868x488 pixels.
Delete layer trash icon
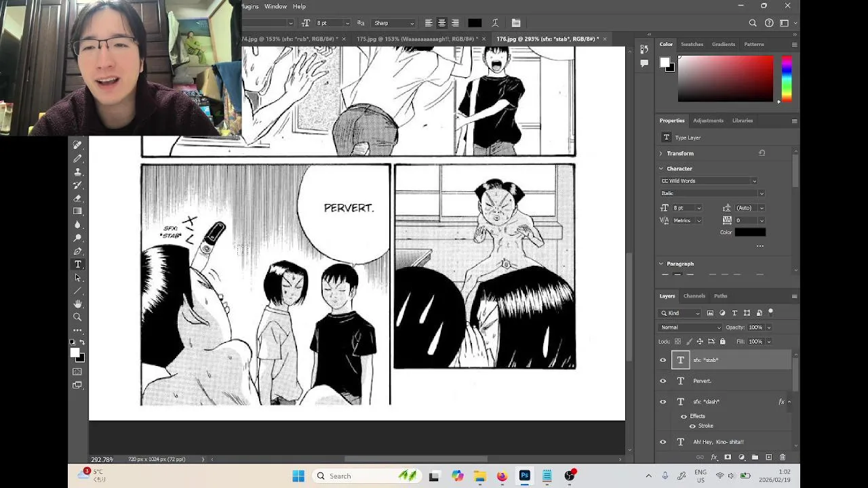[x=782, y=457]
